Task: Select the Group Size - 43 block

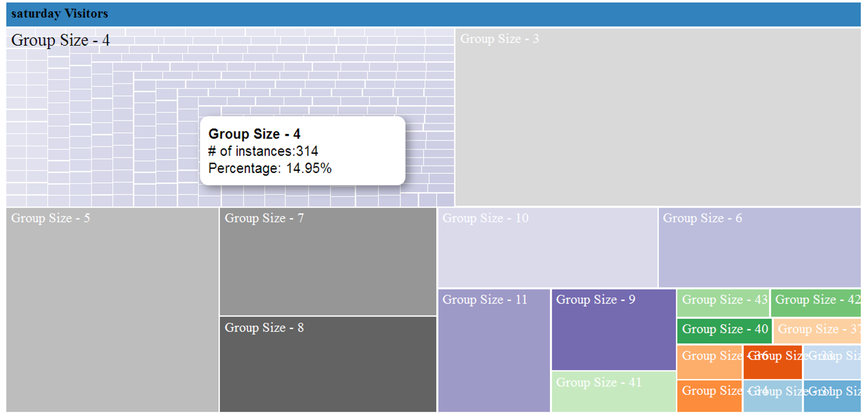Action: (x=723, y=303)
